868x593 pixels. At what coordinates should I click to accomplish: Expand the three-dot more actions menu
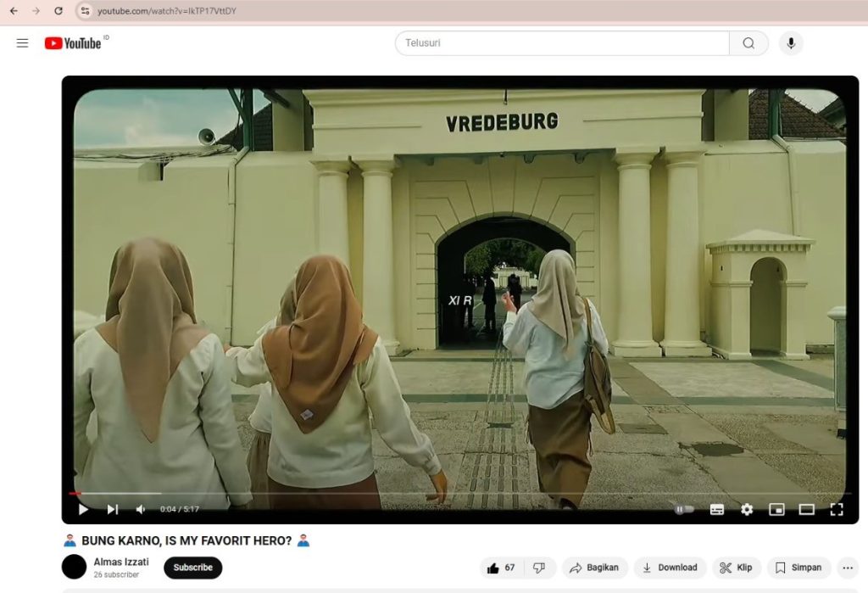(x=847, y=568)
